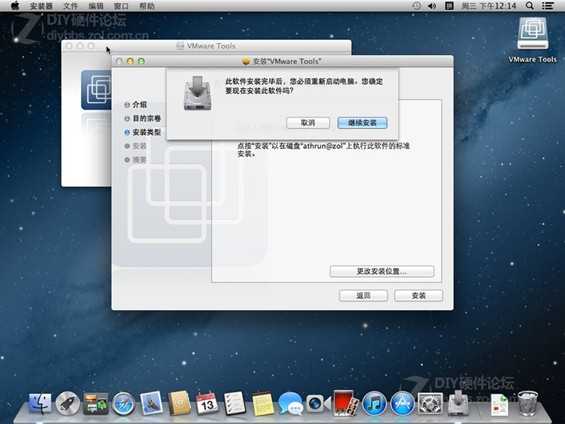565x424 pixels.
Task: Minimize the 安装"VMware Tools" installer window
Action: click(x=130, y=61)
